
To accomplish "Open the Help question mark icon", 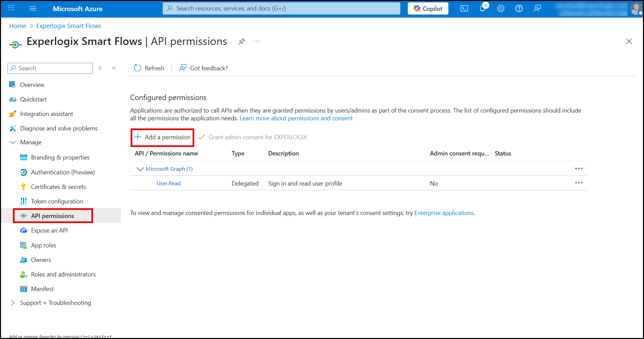I will (x=519, y=8).
